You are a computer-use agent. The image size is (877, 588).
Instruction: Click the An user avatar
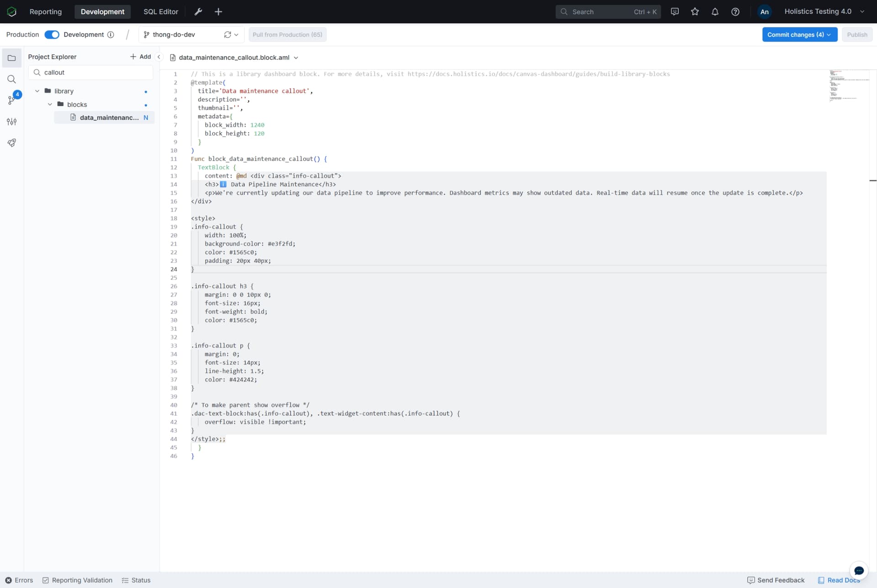(x=764, y=11)
